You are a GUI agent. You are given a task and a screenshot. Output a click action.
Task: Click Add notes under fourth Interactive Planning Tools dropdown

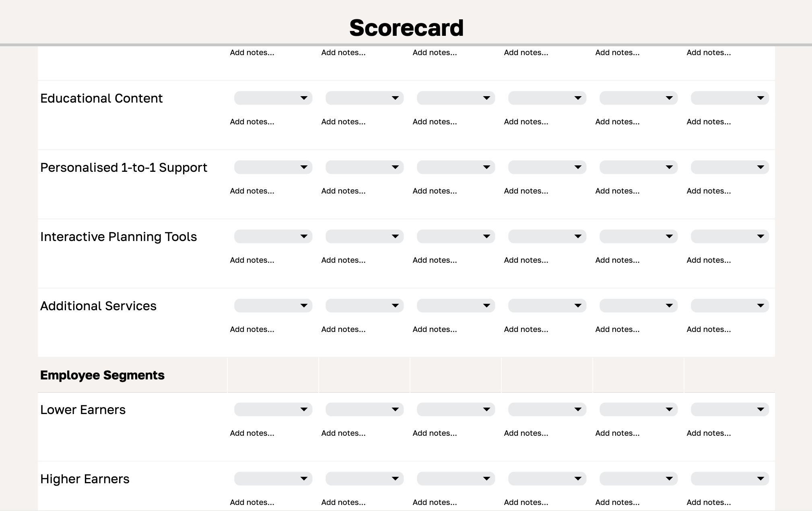pos(526,260)
